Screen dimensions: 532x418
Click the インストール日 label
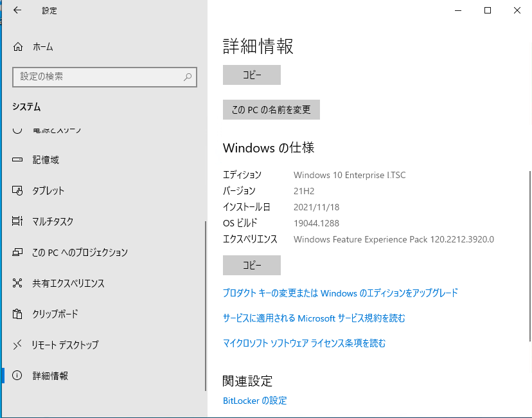tap(247, 207)
